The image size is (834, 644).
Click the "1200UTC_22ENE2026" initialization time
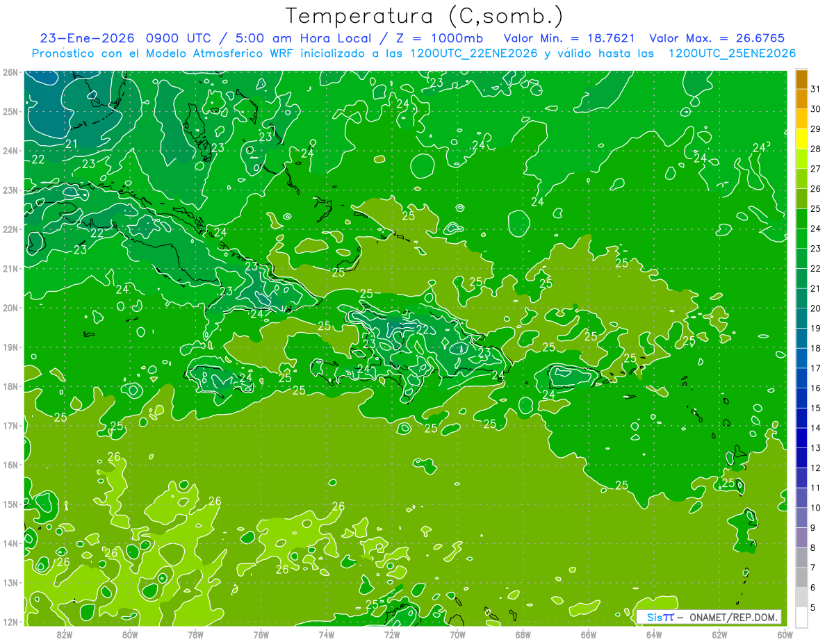click(x=473, y=53)
